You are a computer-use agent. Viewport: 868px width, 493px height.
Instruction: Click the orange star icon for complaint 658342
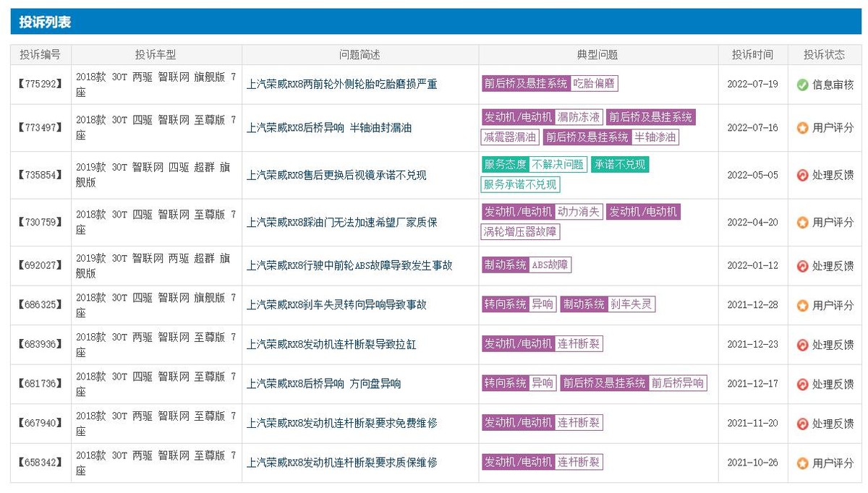click(x=802, y=463)
